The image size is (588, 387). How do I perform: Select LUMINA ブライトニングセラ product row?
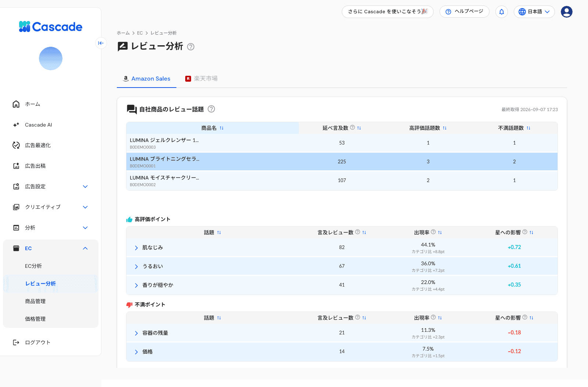(x=342, y=161)
